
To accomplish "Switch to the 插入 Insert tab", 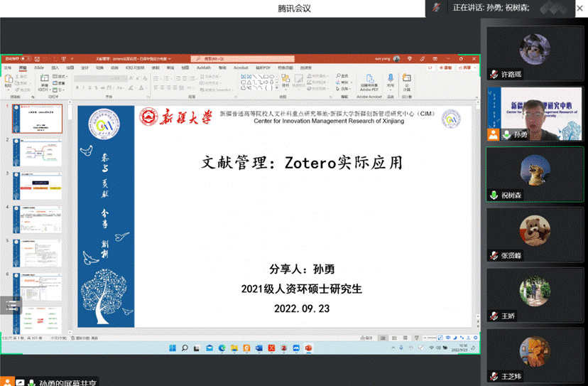I will coord(55,68).
